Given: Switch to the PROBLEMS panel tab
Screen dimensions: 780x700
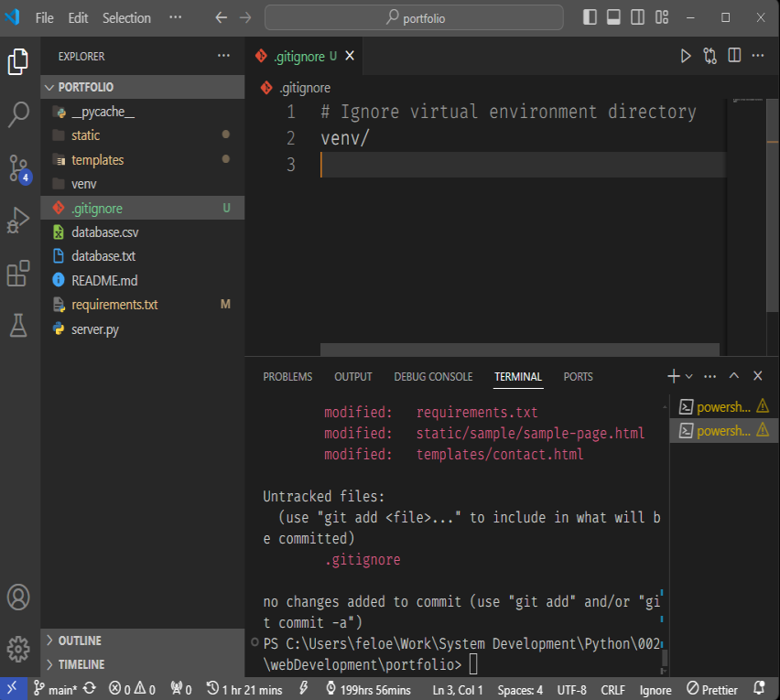Looking at the screenshot, I should pos(287,376).
